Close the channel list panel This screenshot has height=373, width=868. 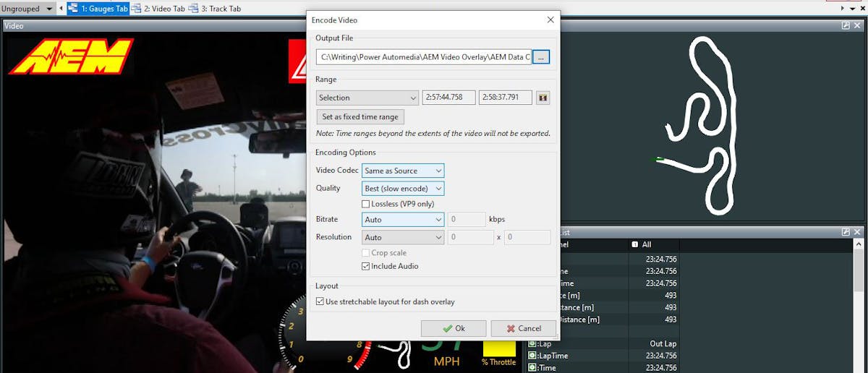click(x=858, y=232)
